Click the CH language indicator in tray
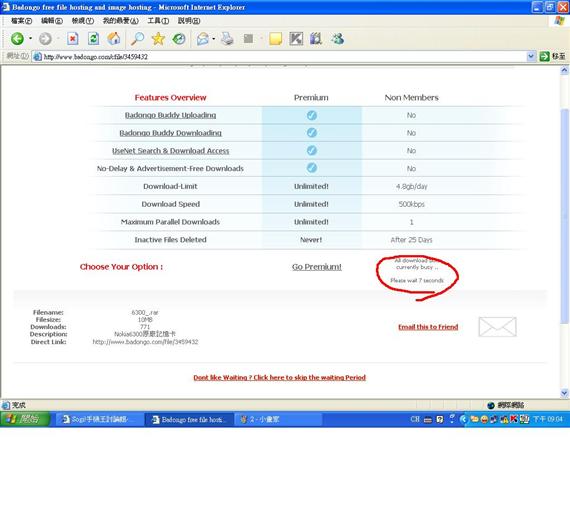The height and width of the screenshot is (527, 570). point(414,419)
